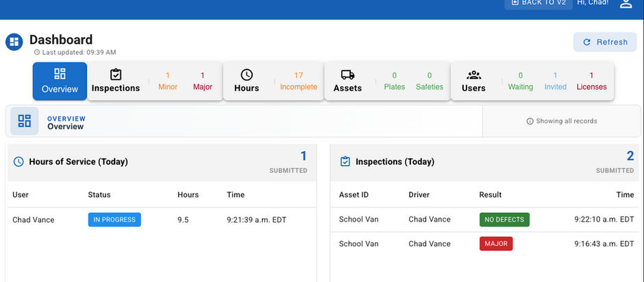
Task: Click the Hours of Service clock icon
Action: point(18,161)
